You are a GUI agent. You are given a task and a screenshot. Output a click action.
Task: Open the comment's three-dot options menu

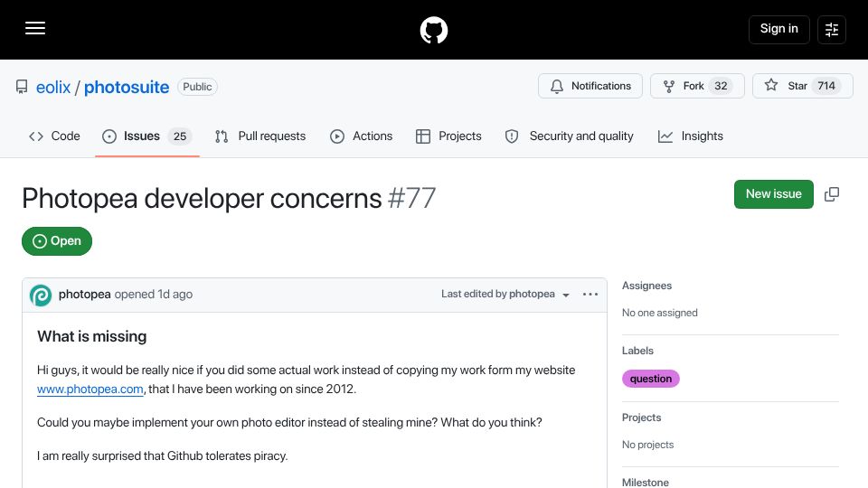coord(590,295)
